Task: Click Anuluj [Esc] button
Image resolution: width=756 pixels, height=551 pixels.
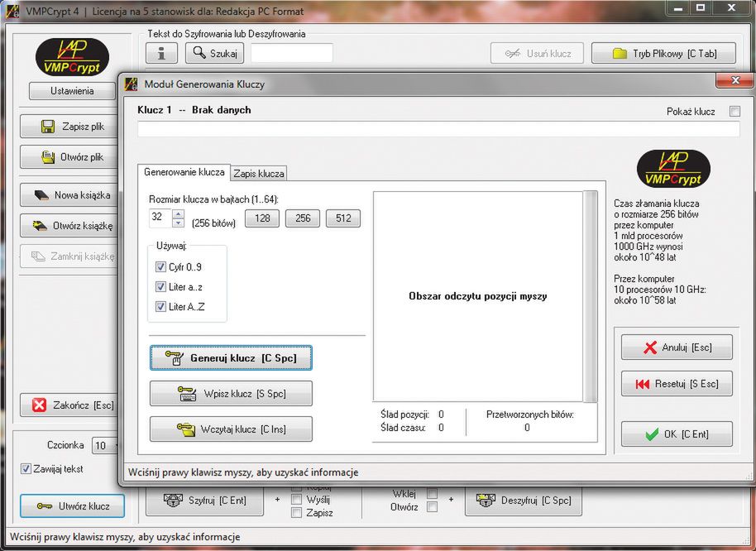Action: point(677,347)
